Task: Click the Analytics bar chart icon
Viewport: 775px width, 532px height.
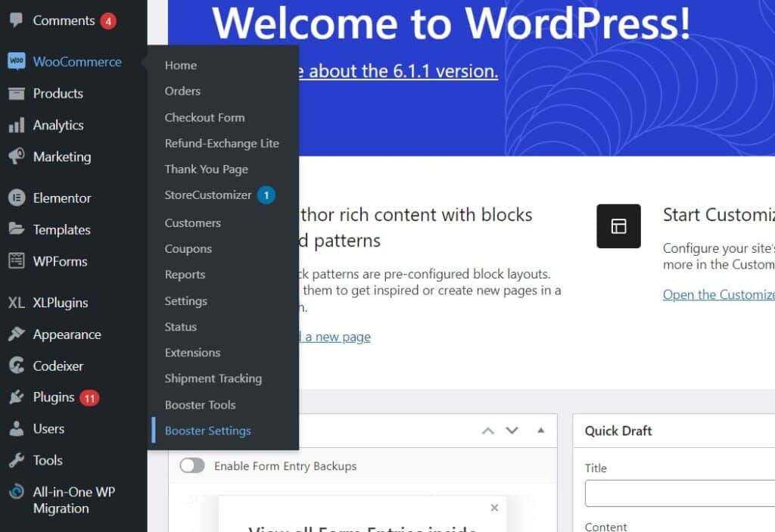Action: 17,125
